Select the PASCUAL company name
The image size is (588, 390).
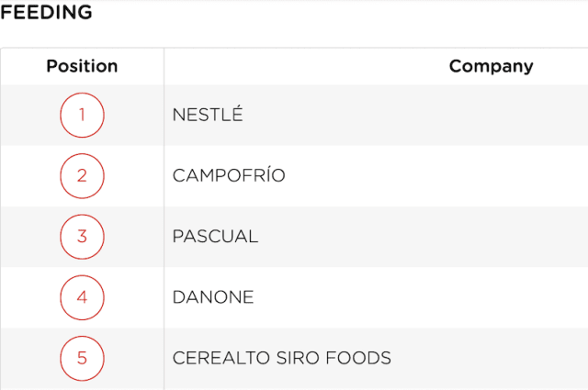(x=215, y=237)
